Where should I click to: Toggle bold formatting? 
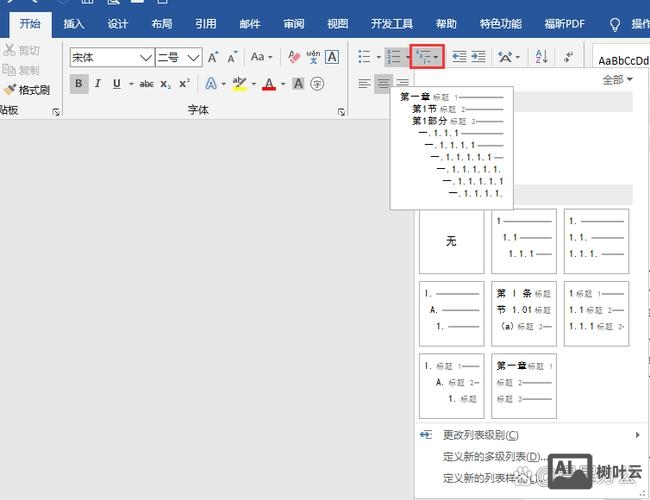(x=79, y=84)
